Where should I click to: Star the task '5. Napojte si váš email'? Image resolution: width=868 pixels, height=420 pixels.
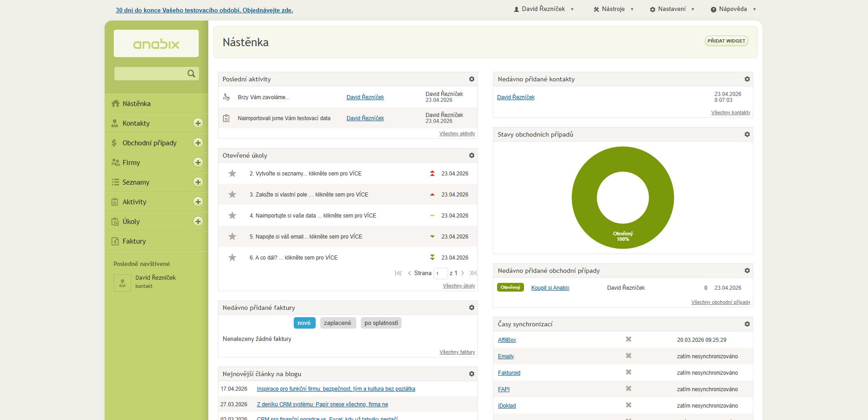pos(232,236)
